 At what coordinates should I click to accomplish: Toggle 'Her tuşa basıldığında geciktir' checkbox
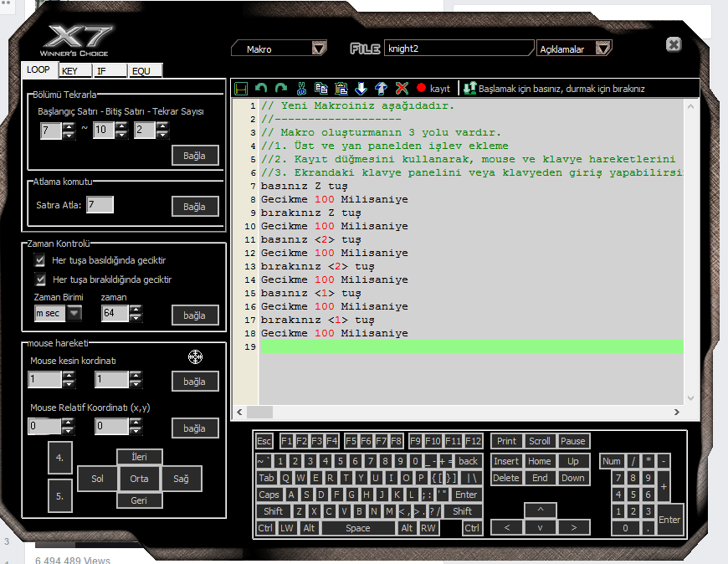40,260
